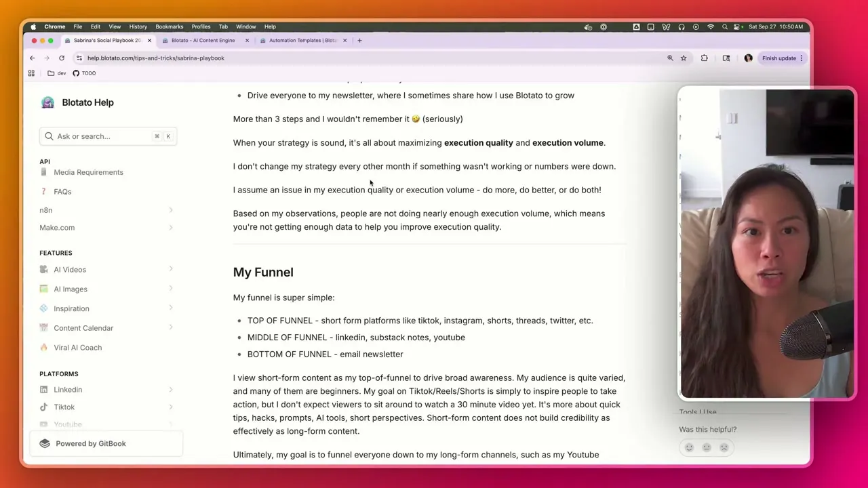868x488 pixels.
Task: Click the Linkedin logo icon
Action: pyautogui.click(x=44, y=390)
